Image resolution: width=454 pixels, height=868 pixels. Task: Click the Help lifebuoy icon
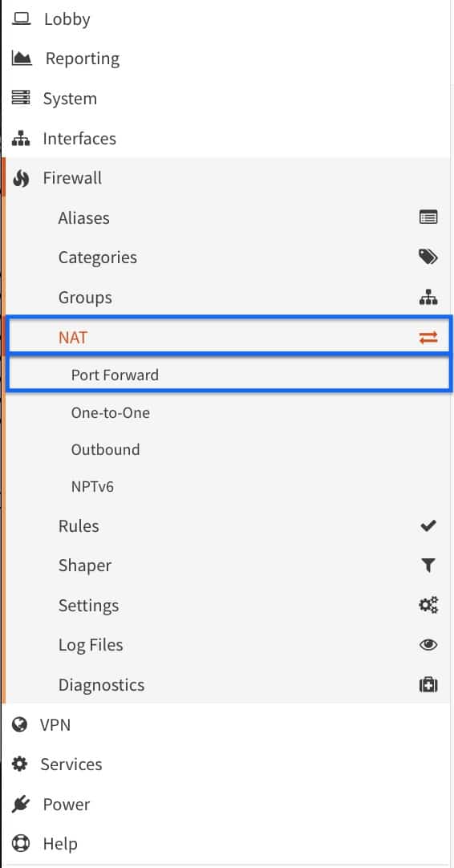click(x=21, y=844)
